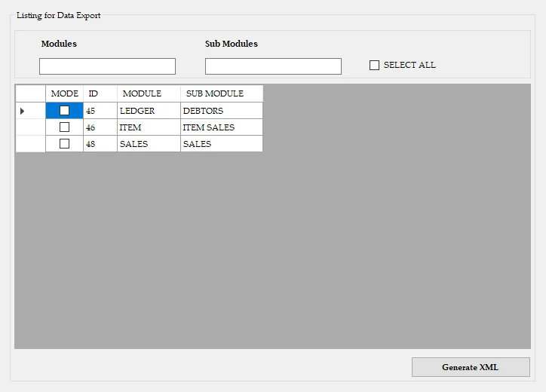Select the ID cell 48

point(100,144)
